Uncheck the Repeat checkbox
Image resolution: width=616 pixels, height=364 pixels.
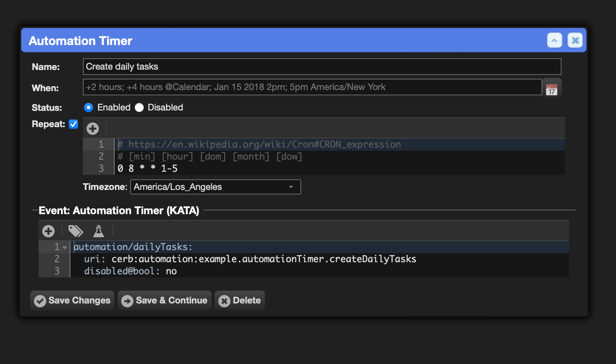[x=73, y=124]
